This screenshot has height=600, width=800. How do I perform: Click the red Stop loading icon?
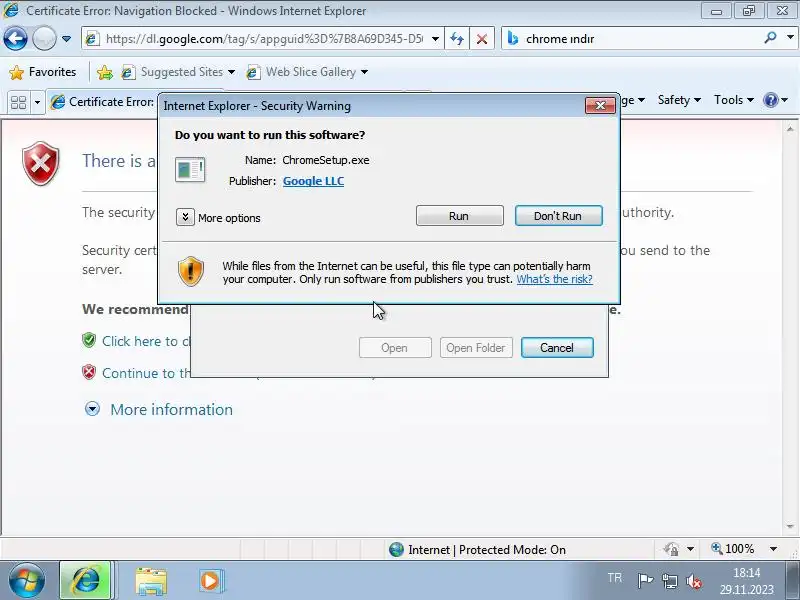pyautogui.click(x=481, y=39)
